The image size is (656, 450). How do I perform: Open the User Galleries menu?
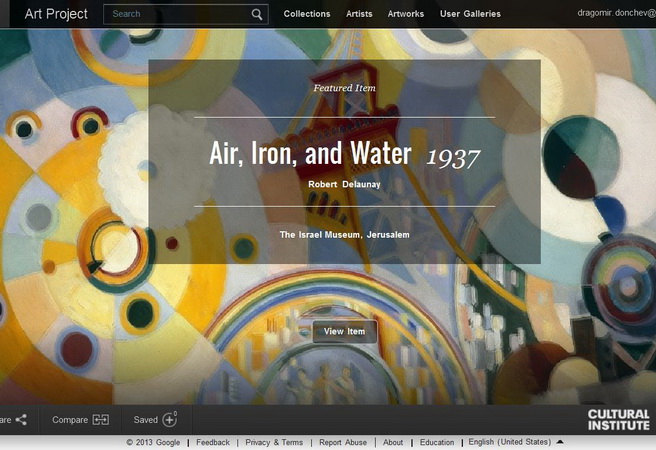[470, 14]
